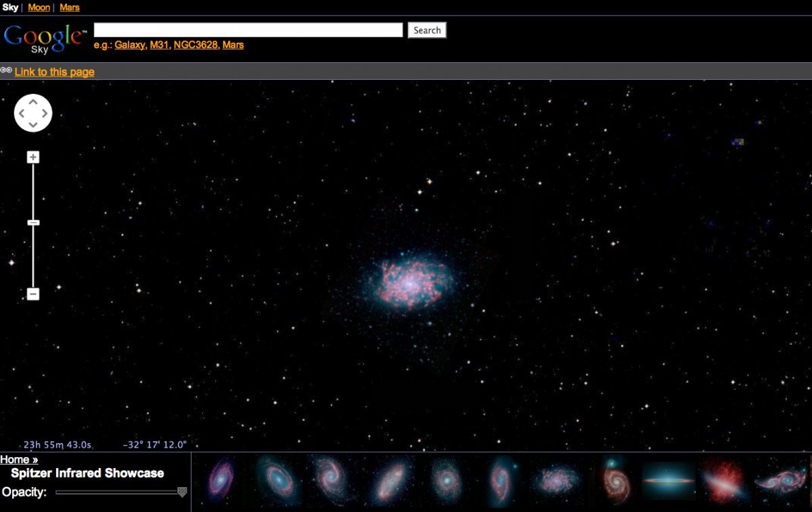Select the edge-on Sombrero galaxy thumbnail
The image size is (812, 512).
[669, 481]
